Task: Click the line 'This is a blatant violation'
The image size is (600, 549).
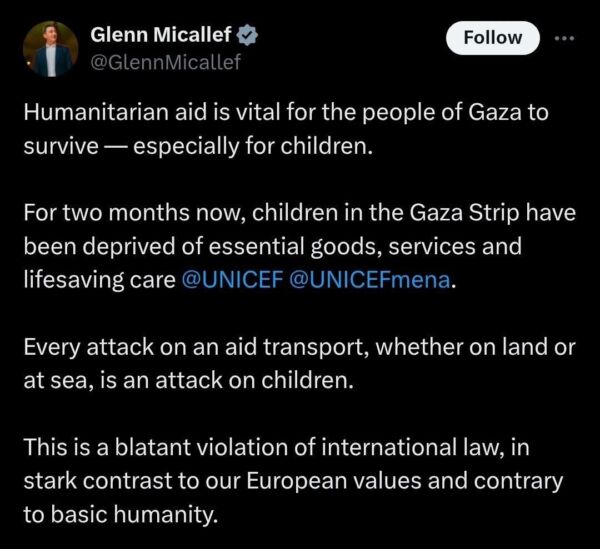Action: click(277, 447)
